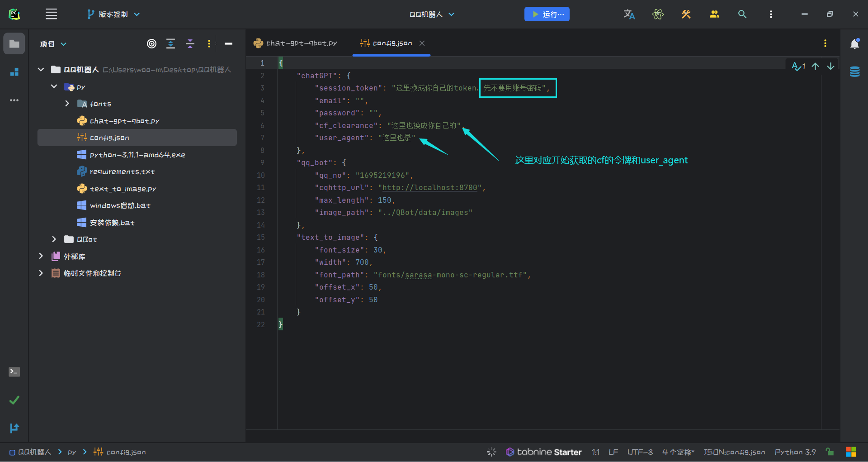Click the Notifications bell icon

coord(854,44)
